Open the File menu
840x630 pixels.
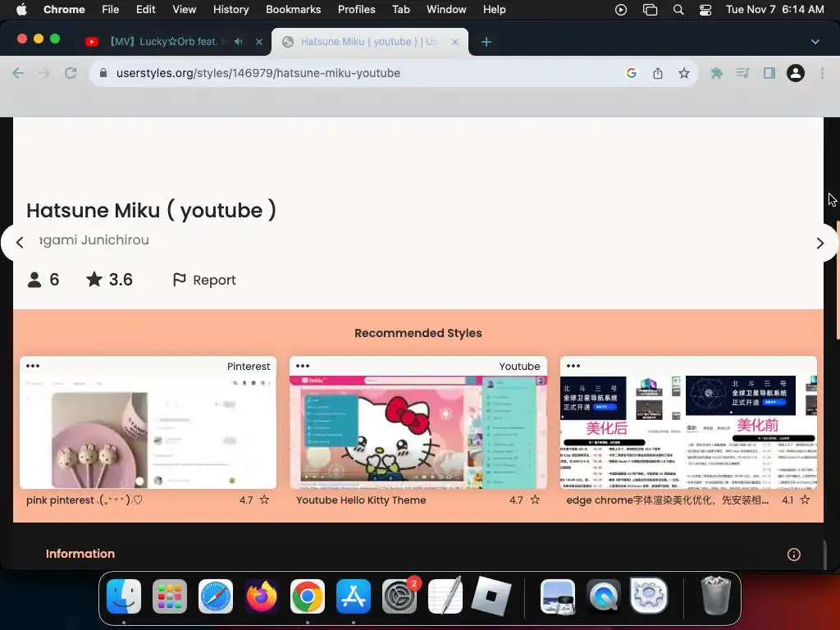click(x=111, y=10)
